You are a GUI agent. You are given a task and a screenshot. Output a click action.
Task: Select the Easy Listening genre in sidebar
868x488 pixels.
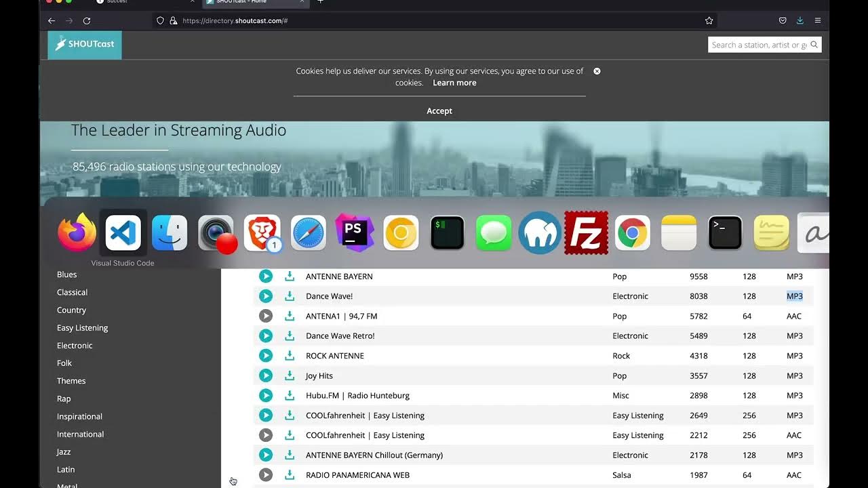[82, 328]
